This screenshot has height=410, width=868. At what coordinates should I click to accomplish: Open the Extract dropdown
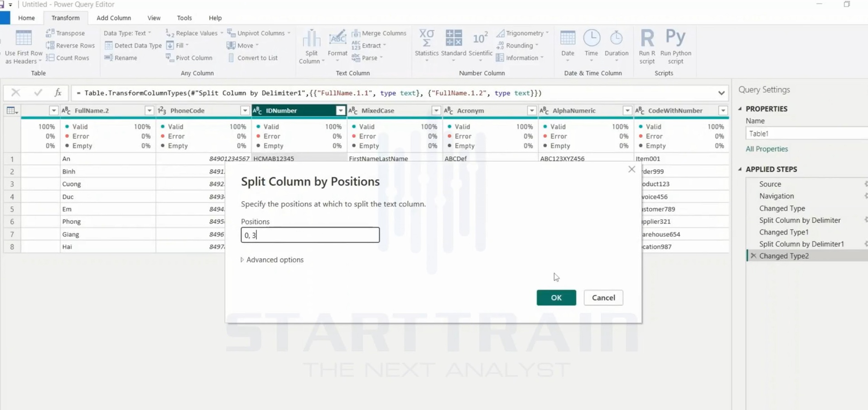click(369, 45)
